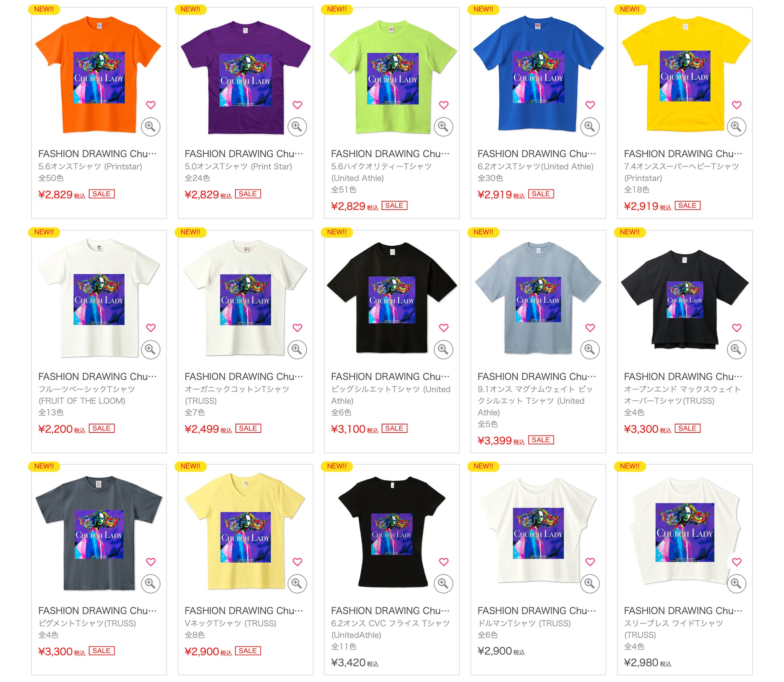Screen dimensions: 784x682
Task: Open the black CVC fraise T-shirt thumbnail
Action: 392,532
